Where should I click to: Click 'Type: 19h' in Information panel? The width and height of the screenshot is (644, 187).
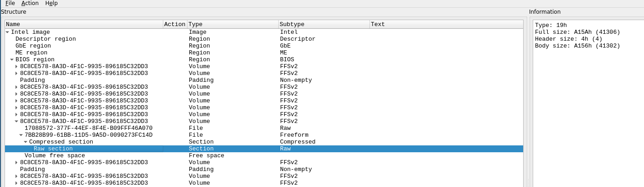pos(551,25)
